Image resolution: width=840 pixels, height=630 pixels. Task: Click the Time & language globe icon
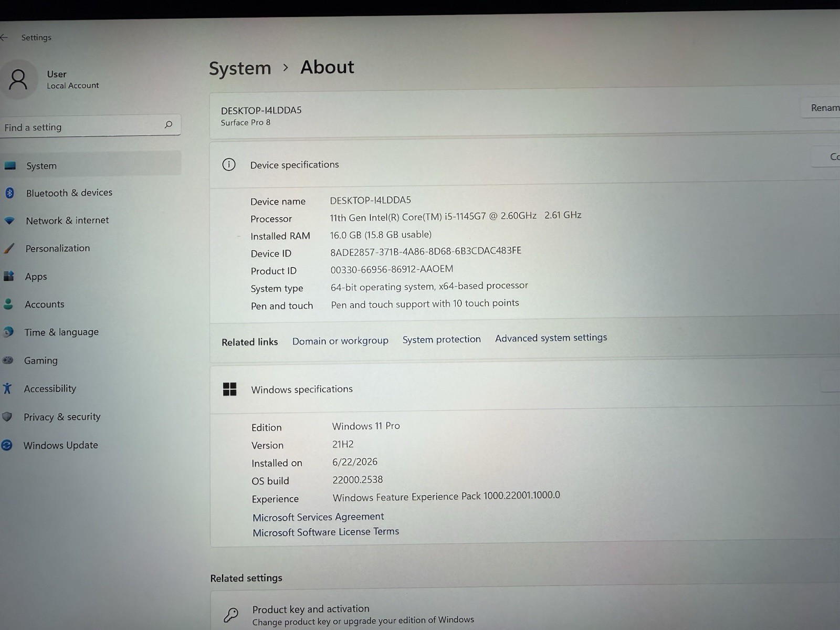pyautogui.click(x=8, y=332)
